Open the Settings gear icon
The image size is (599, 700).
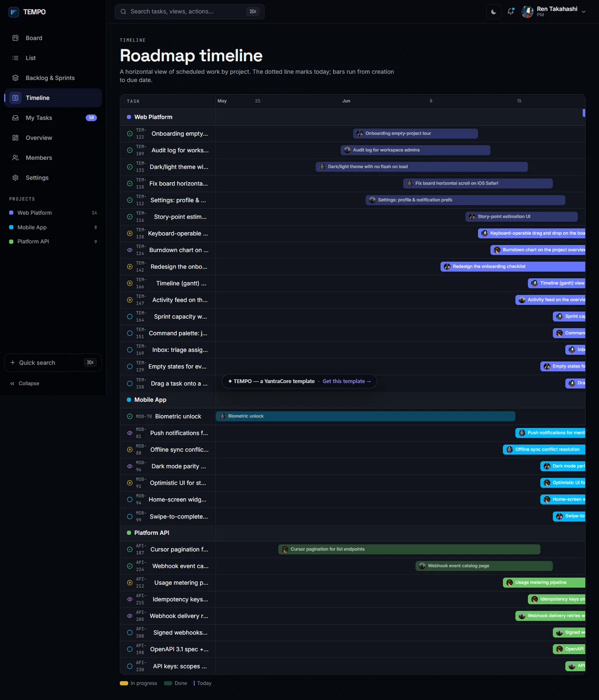pos(15,178)
